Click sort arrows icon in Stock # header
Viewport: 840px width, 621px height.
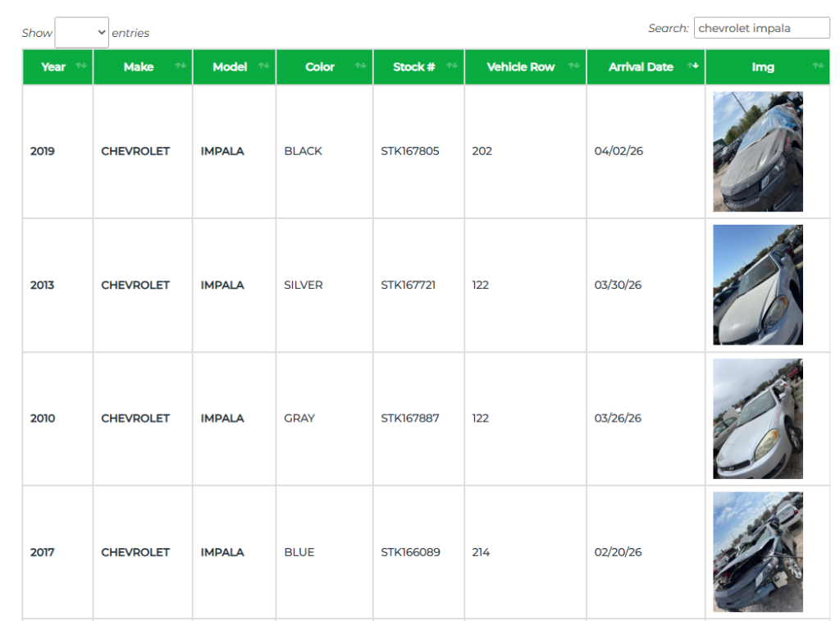pyautogui.click(x=452, y=66)
